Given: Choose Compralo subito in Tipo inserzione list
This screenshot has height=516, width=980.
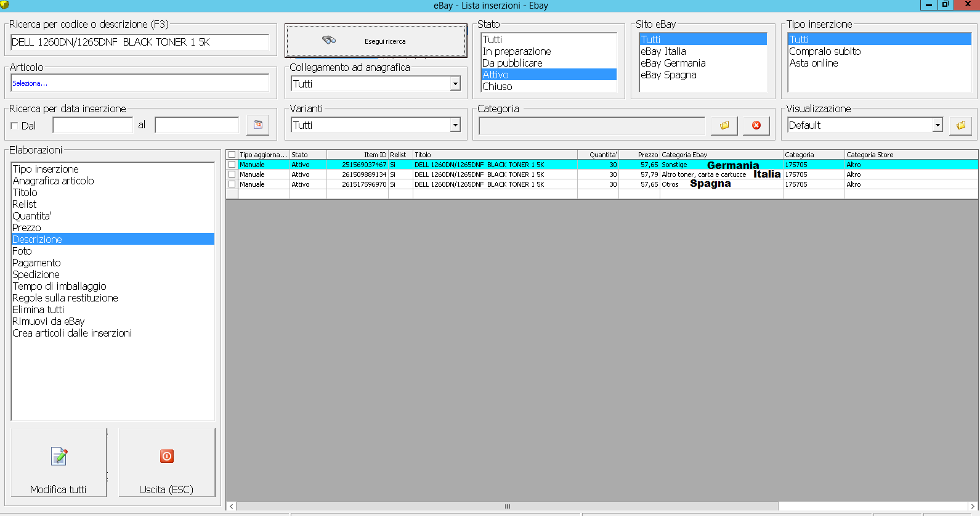Looking at the screenshot, I should (880, 51).
